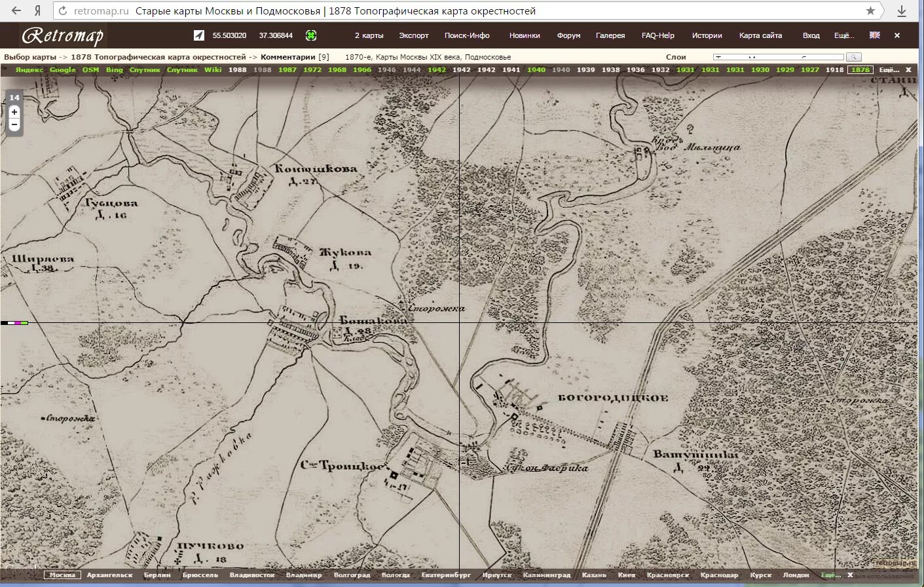The height and width of the screenshot is (587, 924).
Task: Select the city Архангельск
Action: click(x=109, y=575)
